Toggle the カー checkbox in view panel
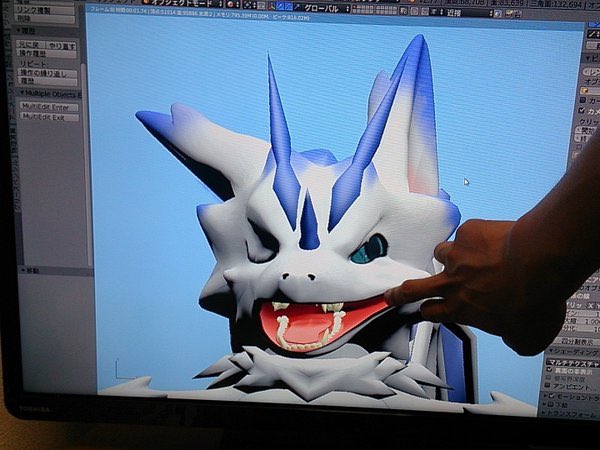Screen dimensions: 600x450 pos(584,101)
